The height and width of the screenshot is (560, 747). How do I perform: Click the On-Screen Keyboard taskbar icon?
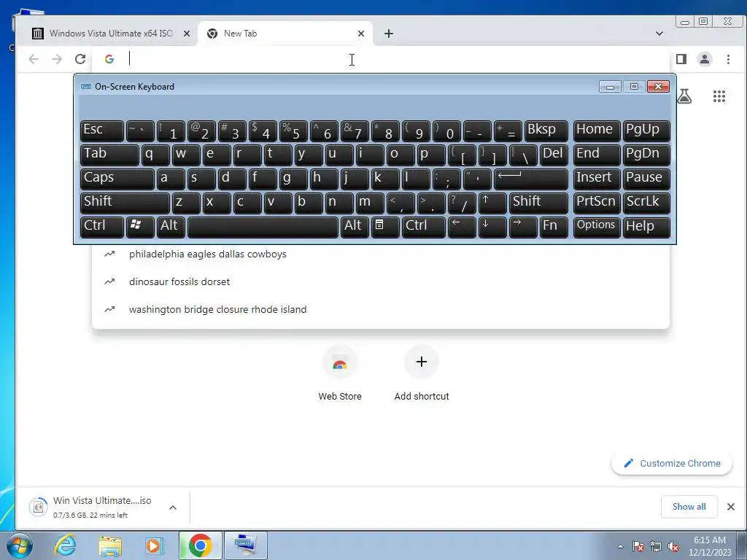[245, 545]
